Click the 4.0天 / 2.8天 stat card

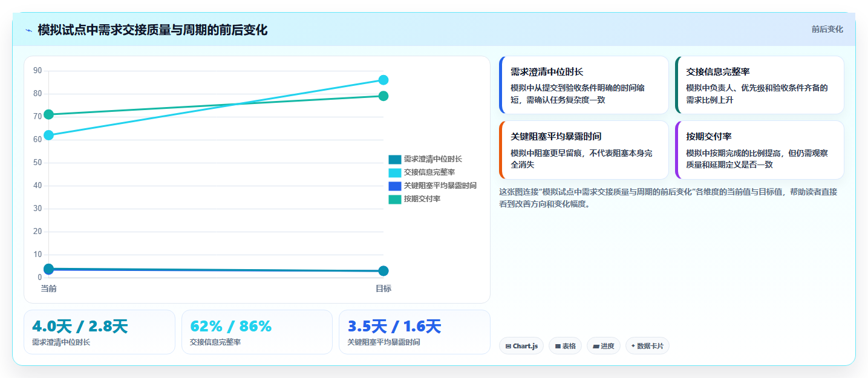click(99, 332)
